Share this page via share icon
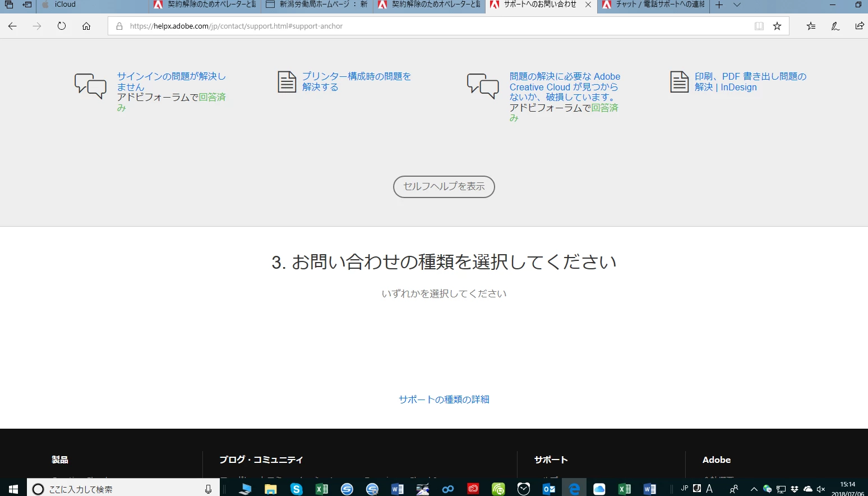Screen dimensions: 868x496 [x=860, y=26]
